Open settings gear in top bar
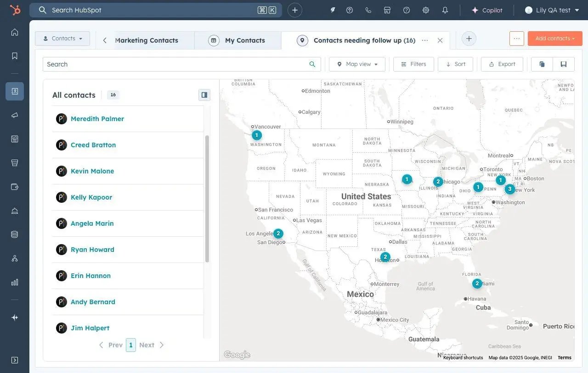 pyautogui.click(x=425, y=10)
